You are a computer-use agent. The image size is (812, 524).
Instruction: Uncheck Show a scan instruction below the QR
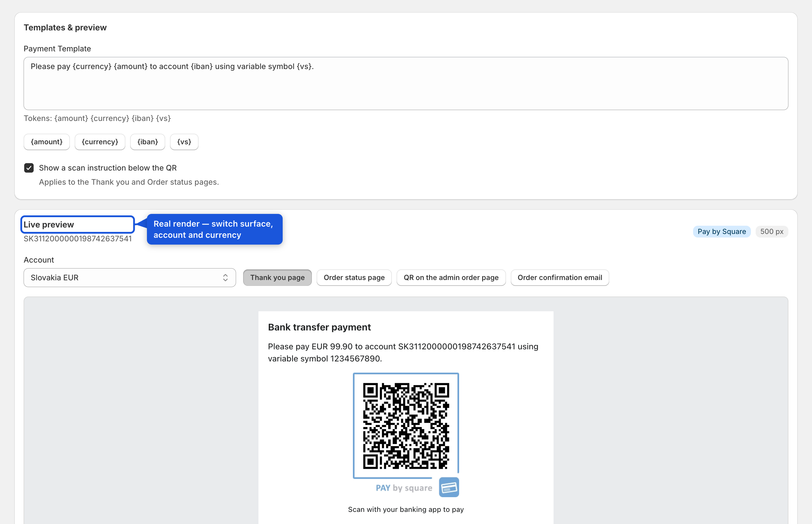29,168
